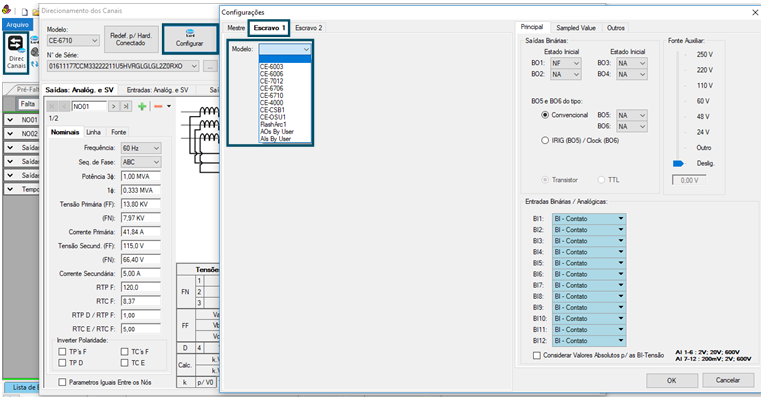
Task: Open the BO5 state dropdown
Action: coord(632,116)
